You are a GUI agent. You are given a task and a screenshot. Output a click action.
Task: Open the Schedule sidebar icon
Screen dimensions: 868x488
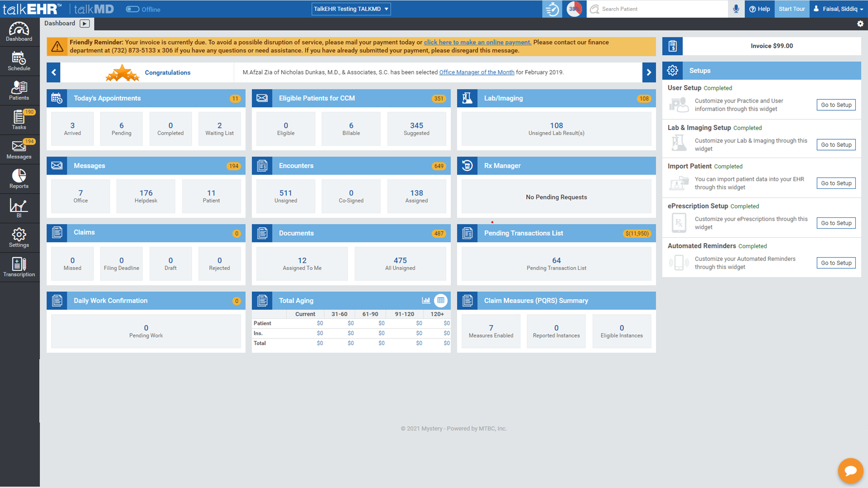(19, 61)
